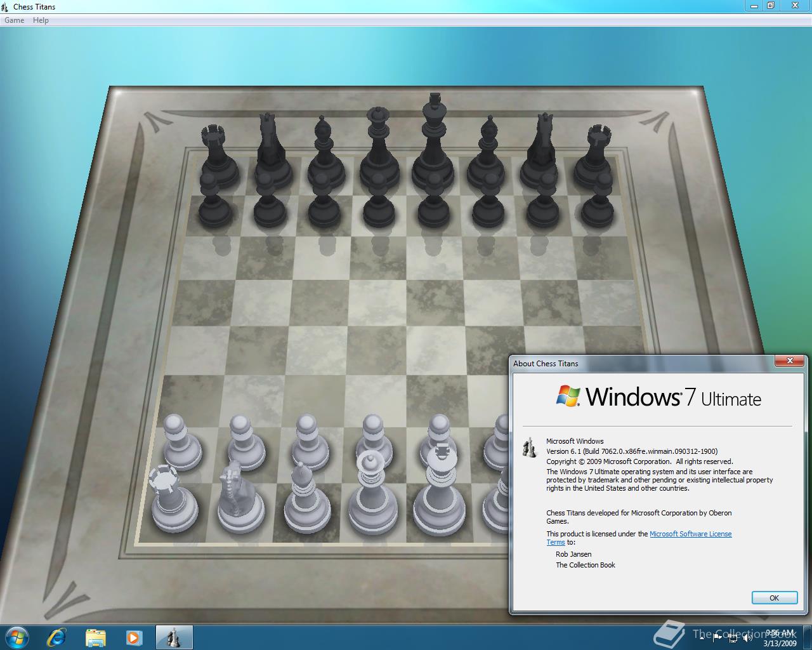This screenshot has height=650, width=812.
Task: Open Windows Media Player from the taskbar
Action: tap(134, 637)
